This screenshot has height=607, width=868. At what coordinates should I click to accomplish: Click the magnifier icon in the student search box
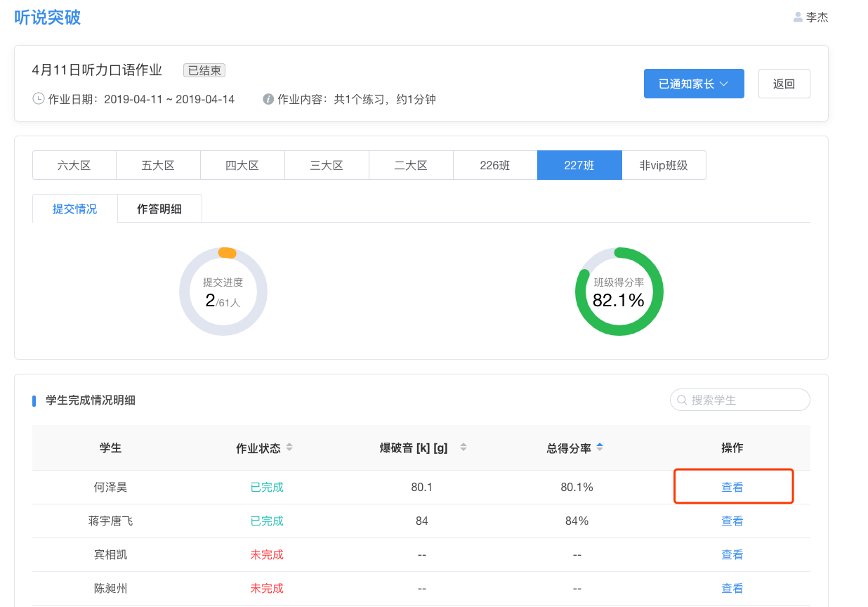682,400
